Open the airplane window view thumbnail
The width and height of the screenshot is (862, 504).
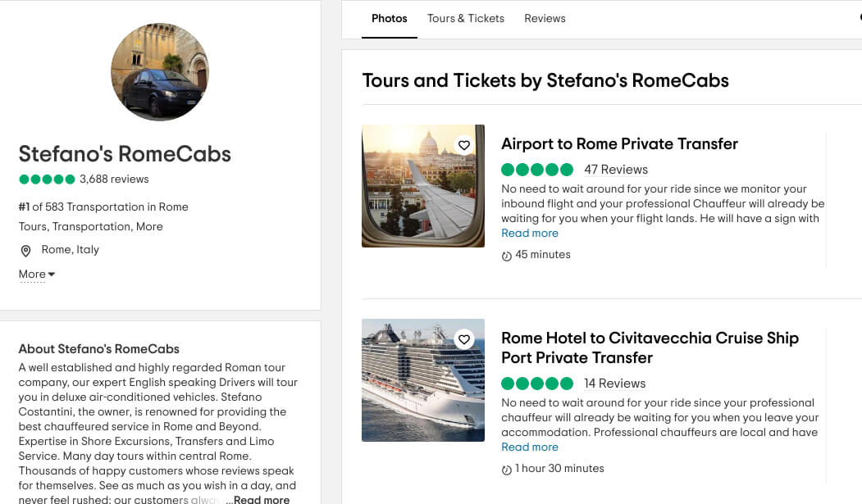423,186
